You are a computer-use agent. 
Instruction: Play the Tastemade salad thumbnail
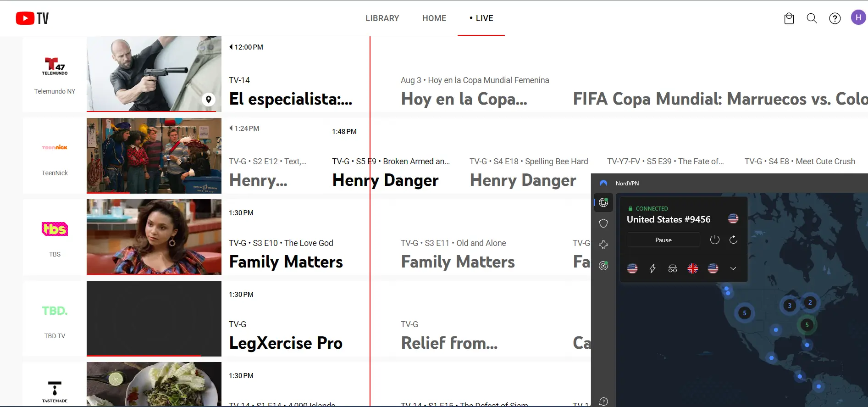[154, 384]
